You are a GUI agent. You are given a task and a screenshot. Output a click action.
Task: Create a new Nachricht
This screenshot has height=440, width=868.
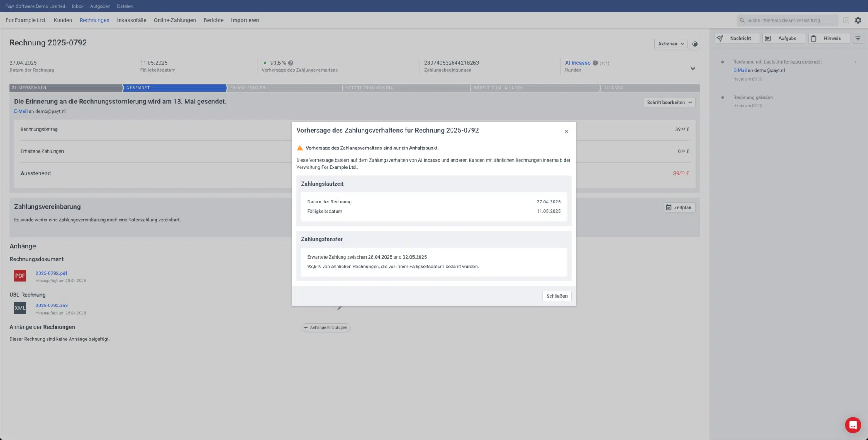(x=737, y=38)
